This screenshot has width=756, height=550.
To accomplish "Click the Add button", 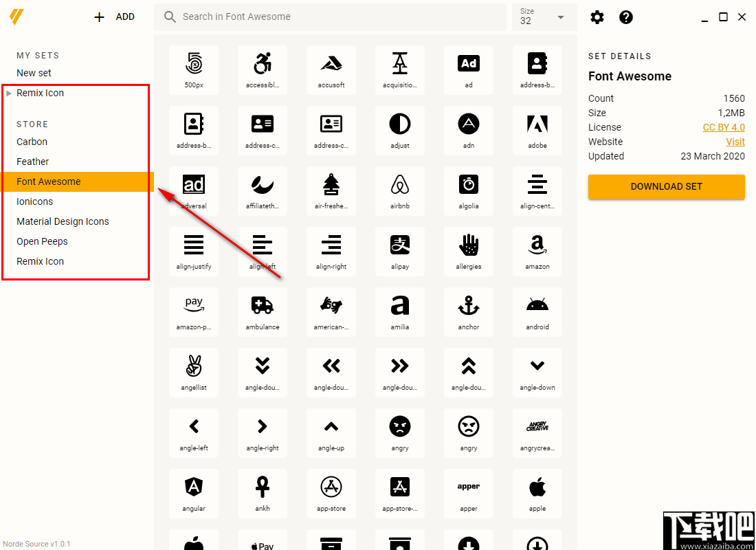I will point(115,17).
